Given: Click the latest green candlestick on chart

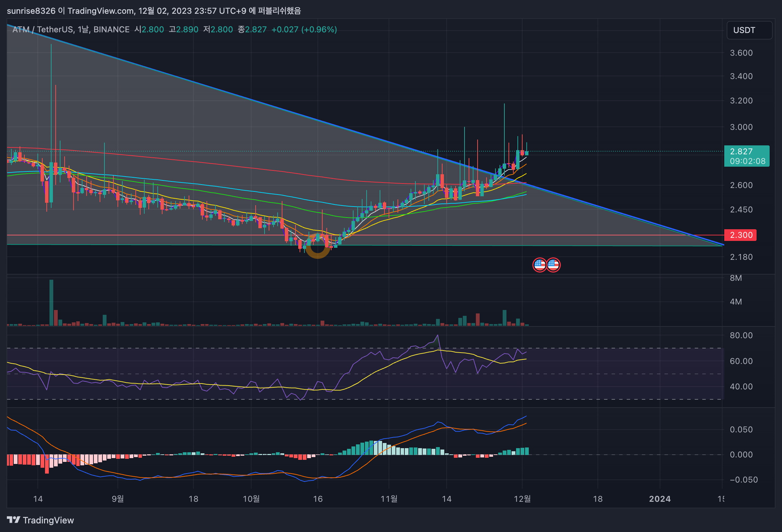Looking at the screenshot, I should tap(526, 153).
